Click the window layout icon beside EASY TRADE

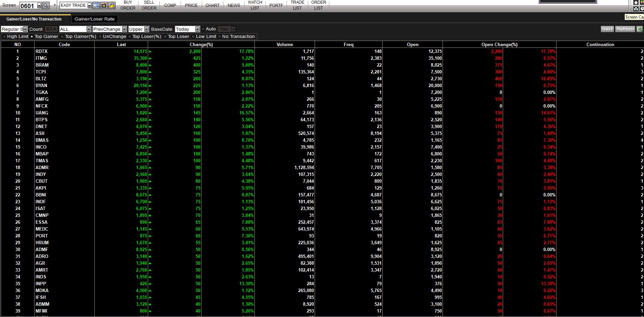point(96,5)
